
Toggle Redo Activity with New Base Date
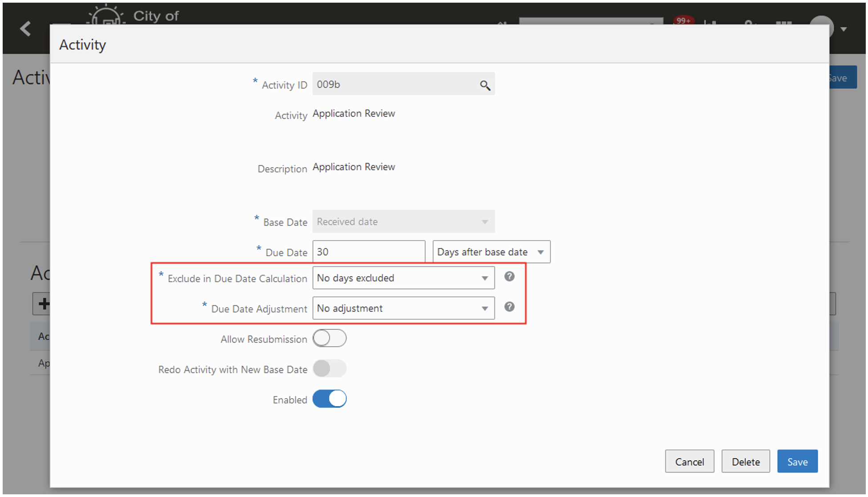tap(329, 369)
